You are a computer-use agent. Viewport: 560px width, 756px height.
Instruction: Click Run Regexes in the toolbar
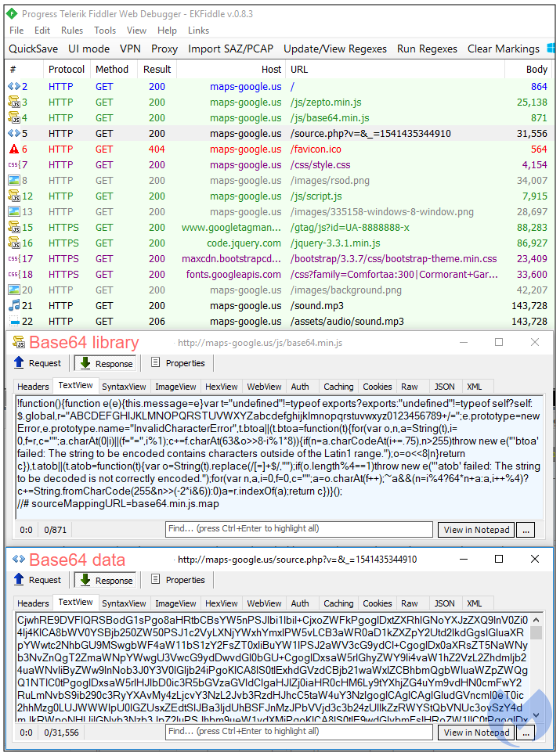pos(427,49)
